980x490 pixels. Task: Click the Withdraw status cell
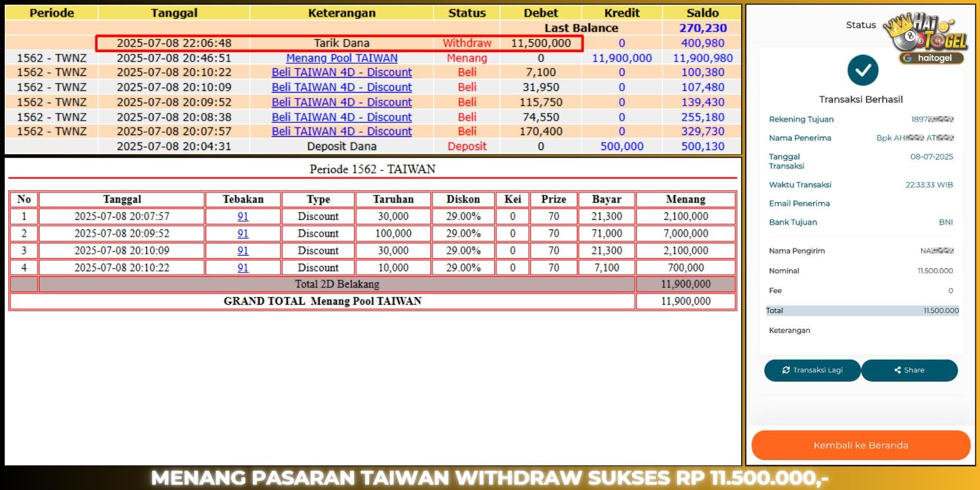pos(467,43)
